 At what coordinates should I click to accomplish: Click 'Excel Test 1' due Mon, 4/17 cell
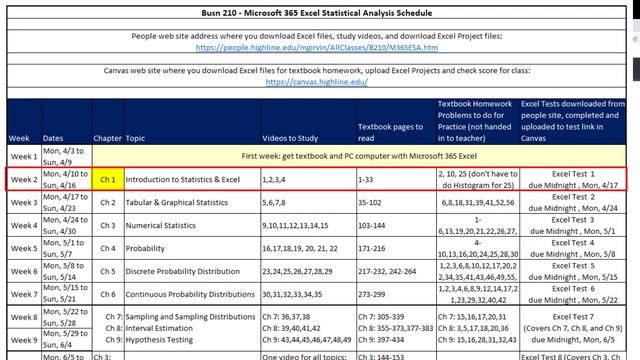tap(573, 179)
